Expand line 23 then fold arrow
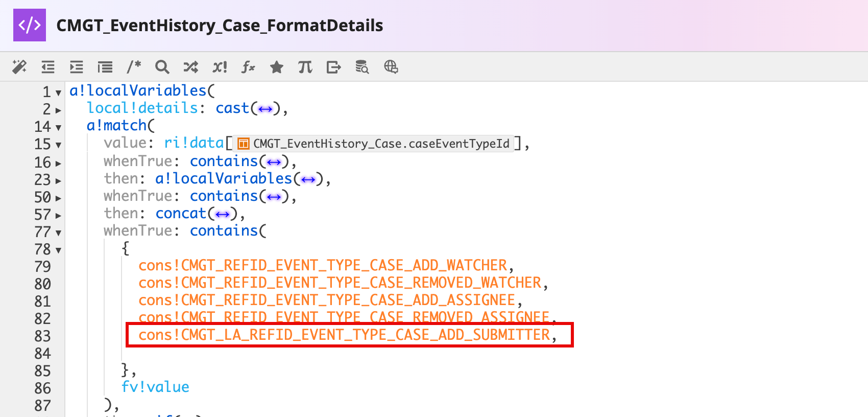Image resolution: width=868 pixels, height=417 pixels. (58, 180)
